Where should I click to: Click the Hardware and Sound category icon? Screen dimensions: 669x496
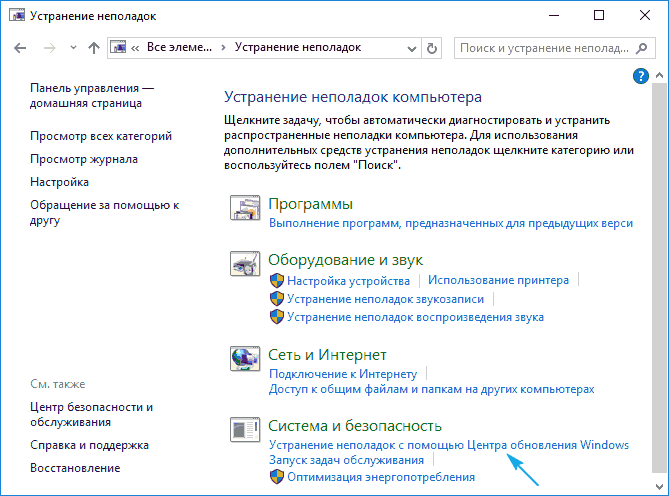click(245, 265)
